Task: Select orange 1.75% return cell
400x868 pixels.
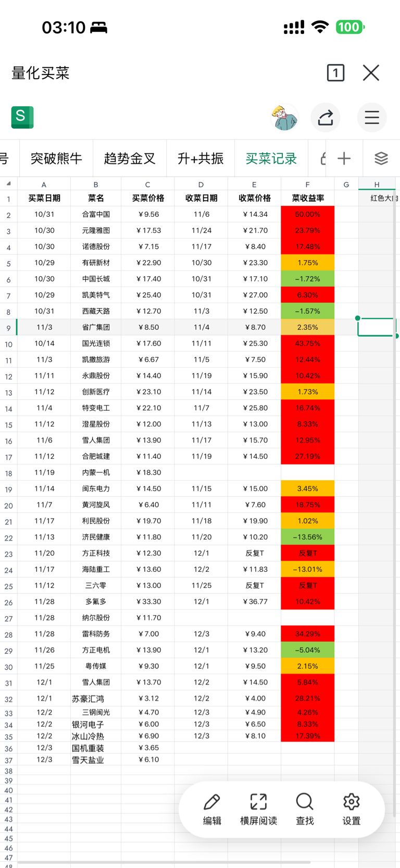Action: (x=307, y=263)
